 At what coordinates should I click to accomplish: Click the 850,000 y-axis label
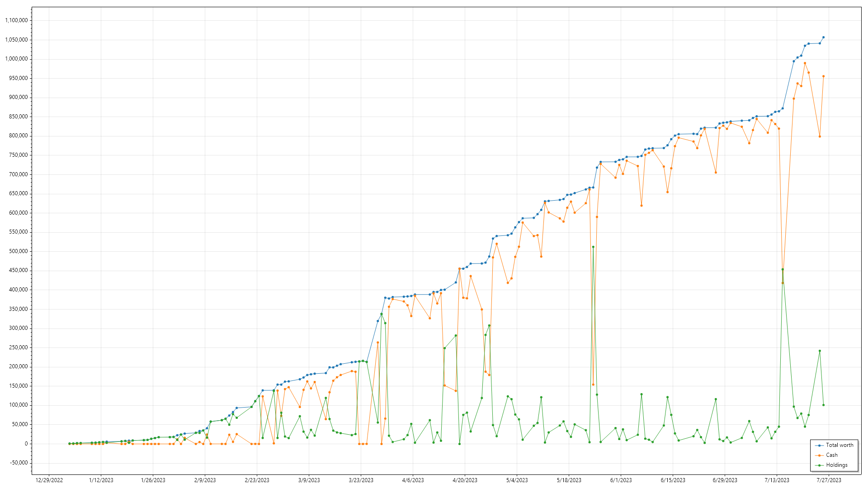[x=18, y=117]
